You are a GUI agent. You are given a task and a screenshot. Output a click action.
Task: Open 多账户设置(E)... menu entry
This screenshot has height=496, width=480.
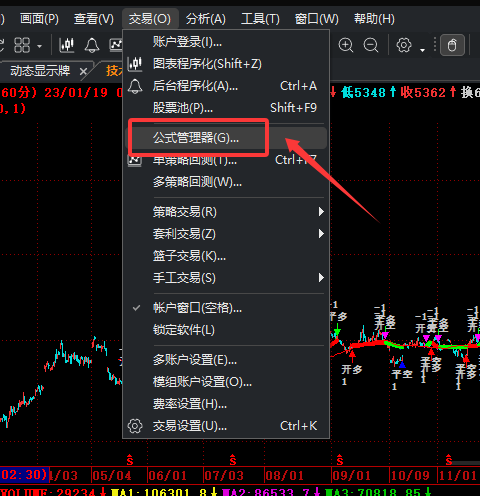[x=226, y=360]
